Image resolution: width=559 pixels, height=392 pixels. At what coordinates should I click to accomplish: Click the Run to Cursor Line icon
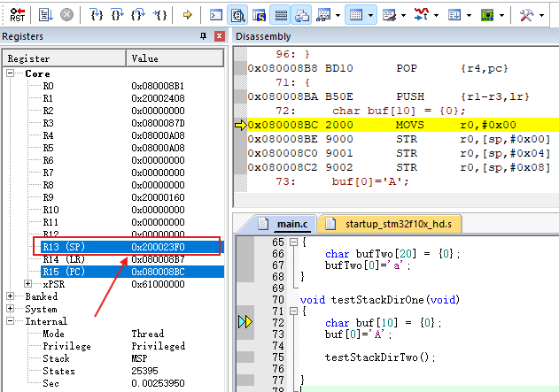(159, 15)
